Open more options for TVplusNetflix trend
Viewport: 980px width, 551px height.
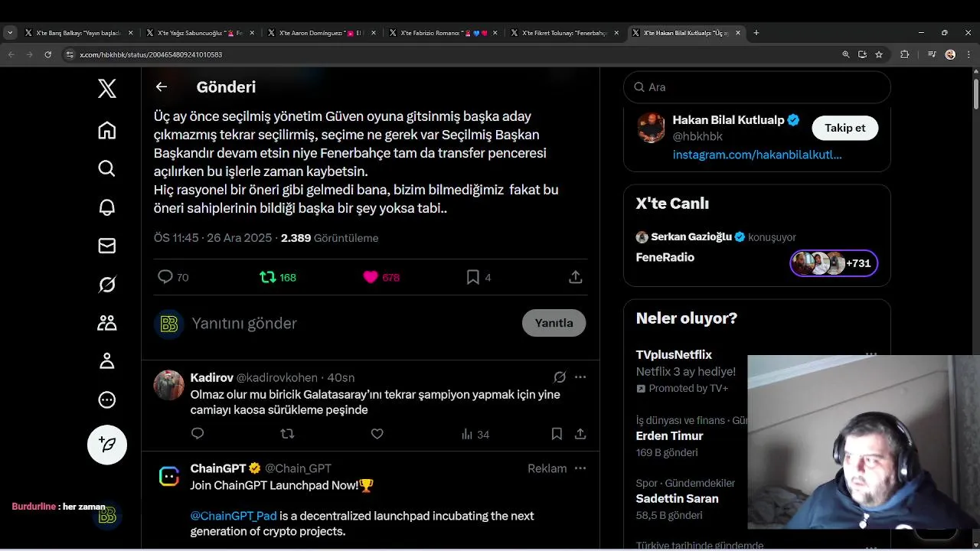click(871, 354)
